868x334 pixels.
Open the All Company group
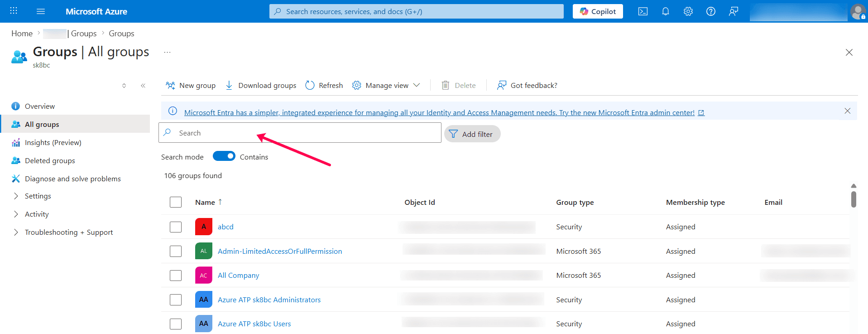click(239, 275)
